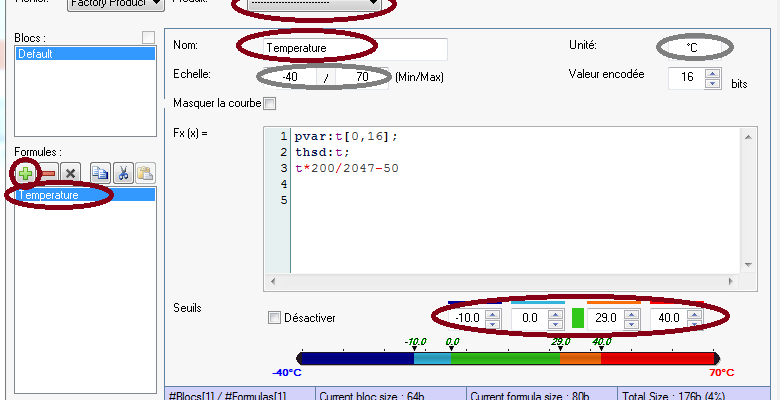Image resolution: width=780 pixels, height=400 pixels.
Task: Click the -40°C label under the color bar
Action: (287, 373)
